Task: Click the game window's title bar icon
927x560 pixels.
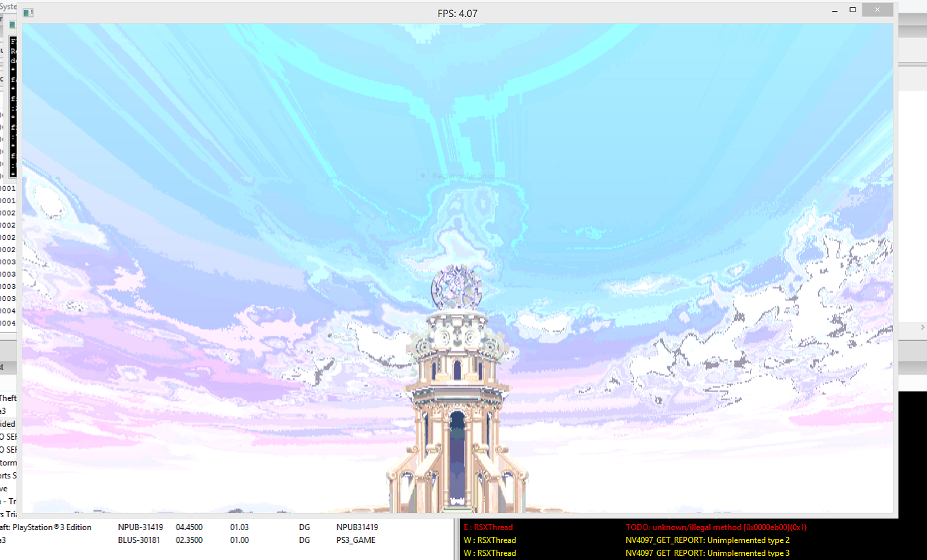Action: click(x=28, y=13)
